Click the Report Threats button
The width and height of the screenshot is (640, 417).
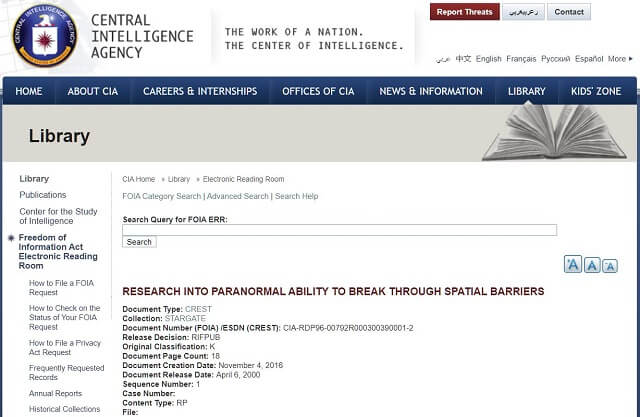tap(464, 12)
